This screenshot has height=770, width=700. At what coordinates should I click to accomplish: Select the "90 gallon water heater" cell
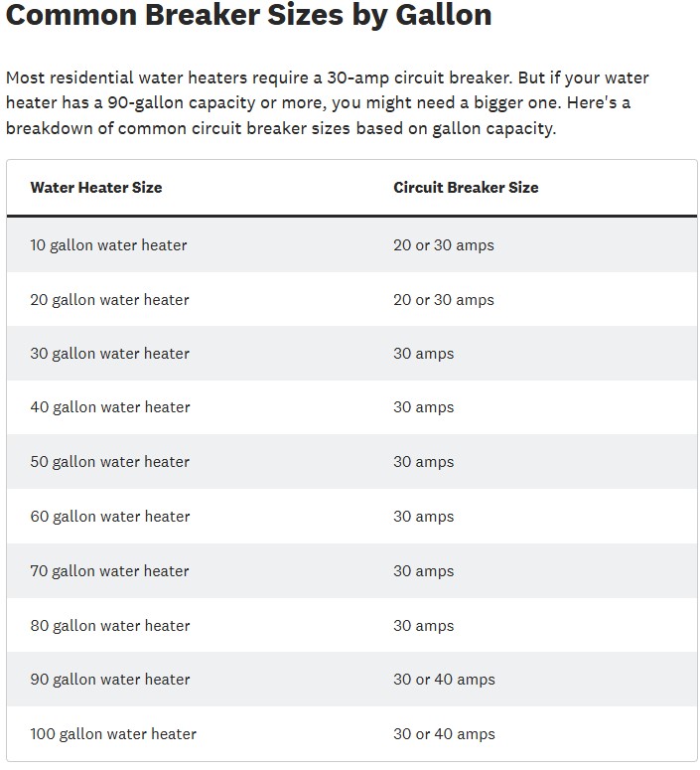109,680
